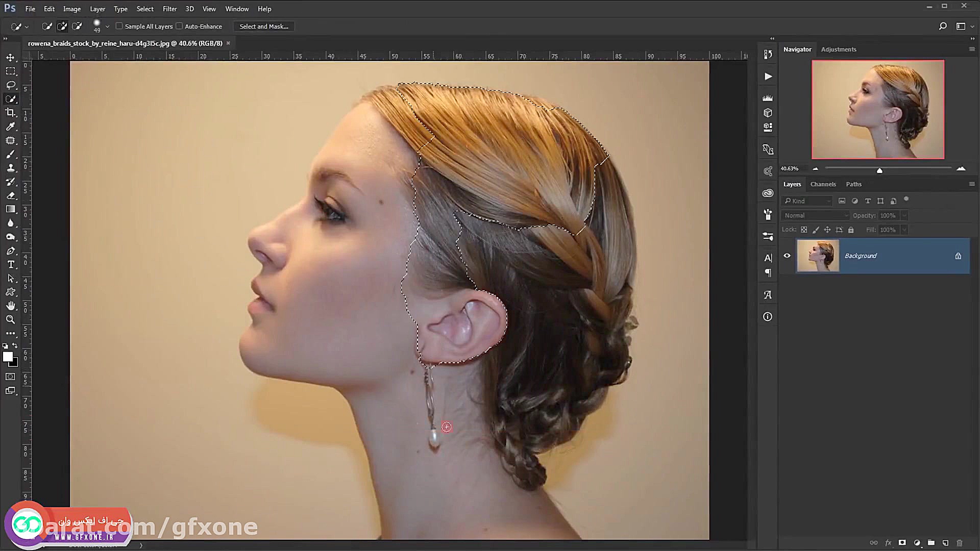
Task: Toggle the Sample All Layers checkbox
Action: [x=119, y=26]
